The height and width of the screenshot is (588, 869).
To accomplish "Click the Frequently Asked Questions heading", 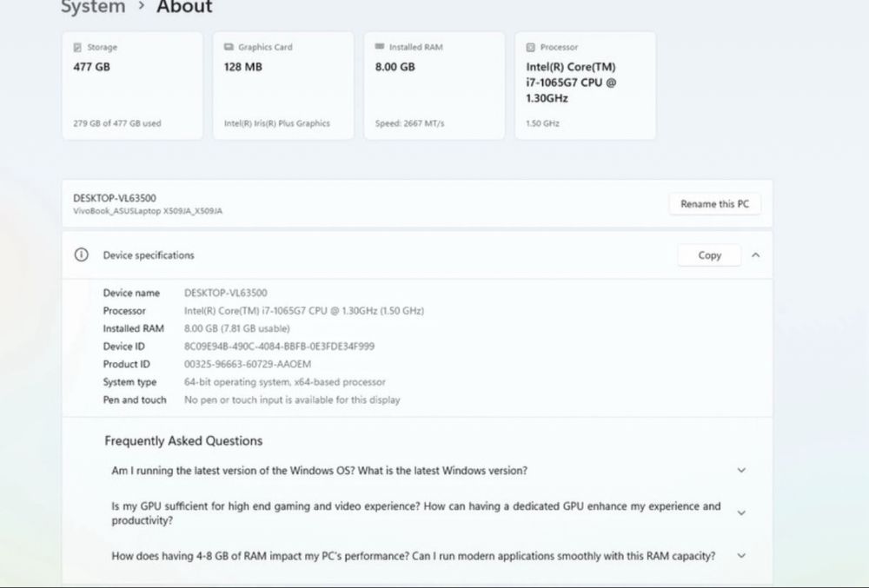I will click(x=183, y=441).
